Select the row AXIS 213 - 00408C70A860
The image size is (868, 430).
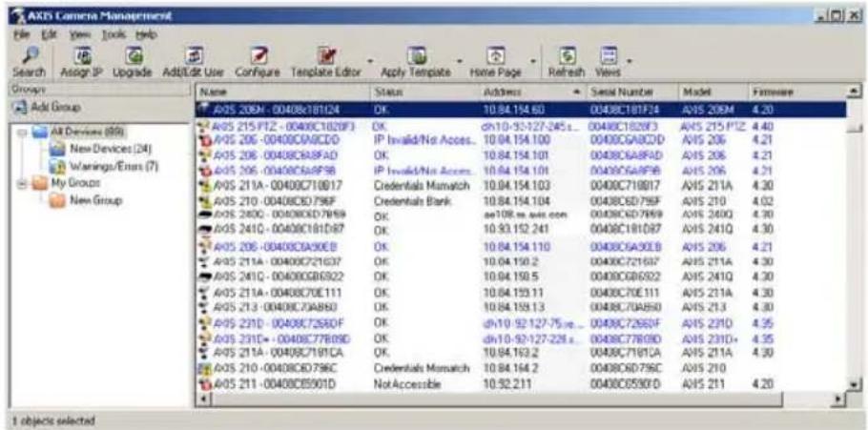[x=522, y=306]
